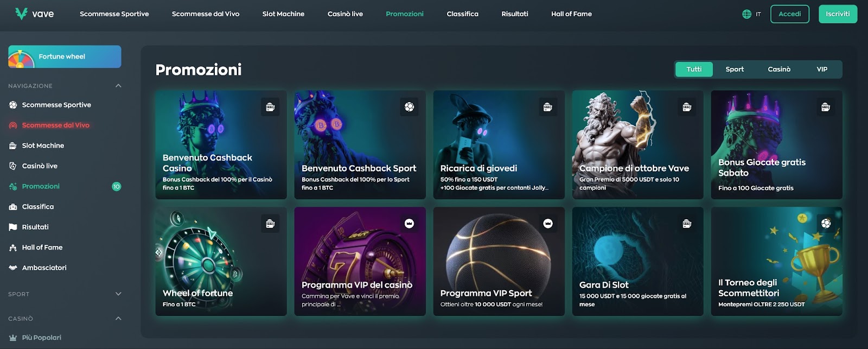This screenshot has width=868, height=349.
Task: Select the Sport filter tab
Action: [x=735, y=69]
